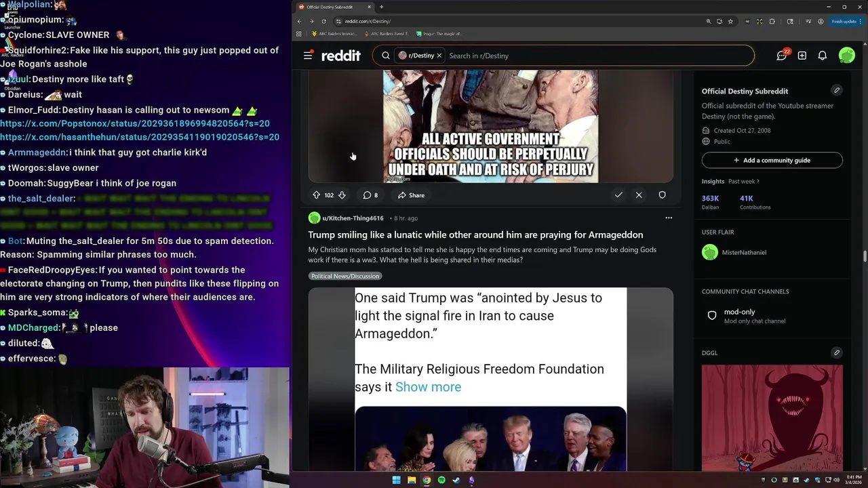
Task: Edit the Official Destiny Subreddit widget
Action: pyautogui.click(x=836, y=90)
